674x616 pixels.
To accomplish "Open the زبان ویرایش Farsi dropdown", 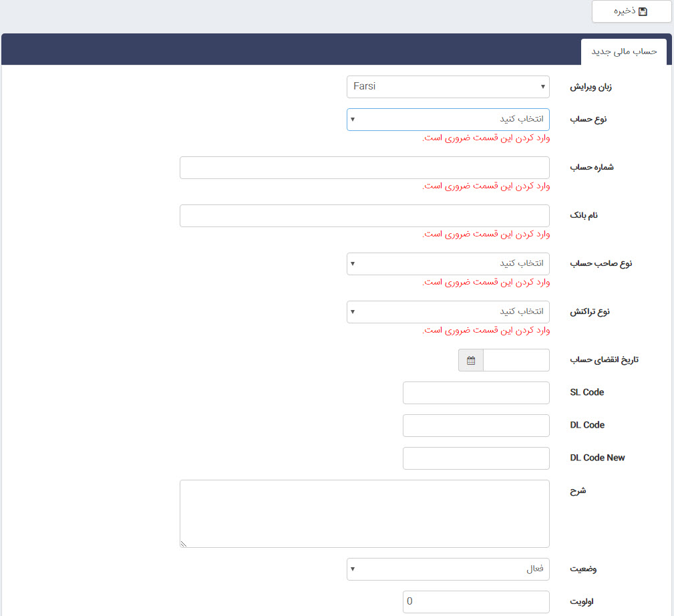I will 448,86.
